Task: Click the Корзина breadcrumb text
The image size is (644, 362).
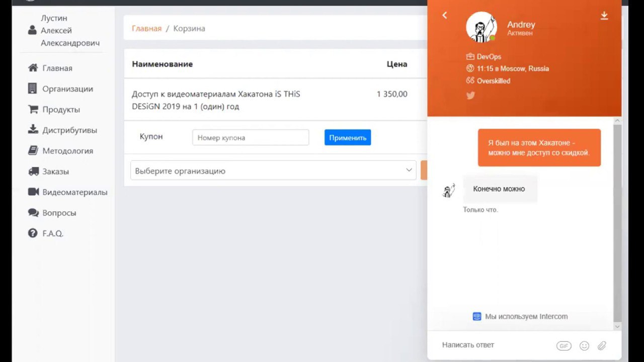Action: coord(189,28)
